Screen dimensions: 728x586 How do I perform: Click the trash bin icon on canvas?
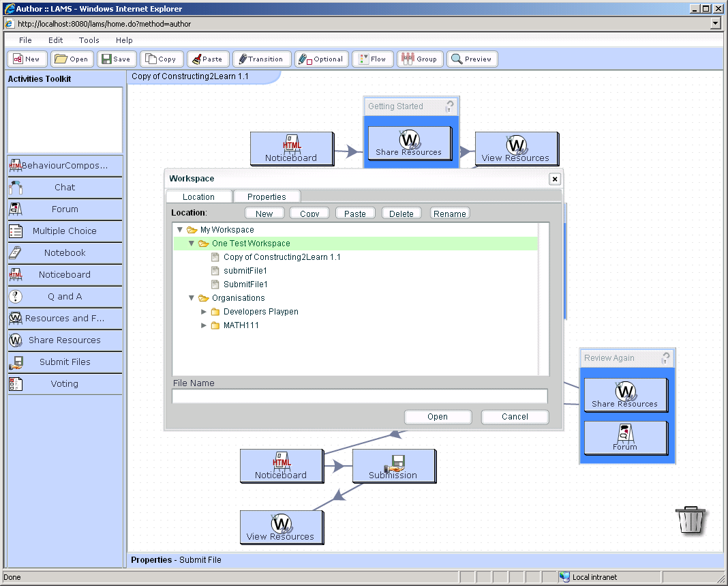tap(691, 520)
